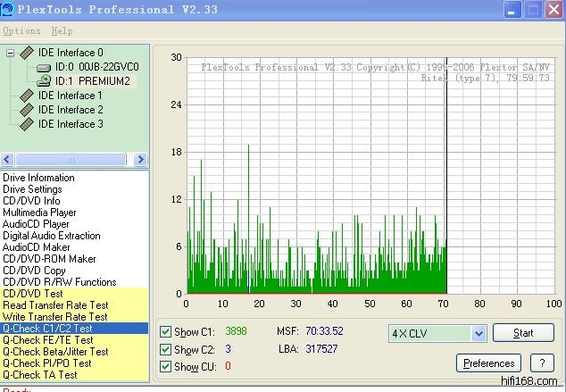Uncheck the Show C2 checkbox
The image size is (566, 392).
point(164,349)
